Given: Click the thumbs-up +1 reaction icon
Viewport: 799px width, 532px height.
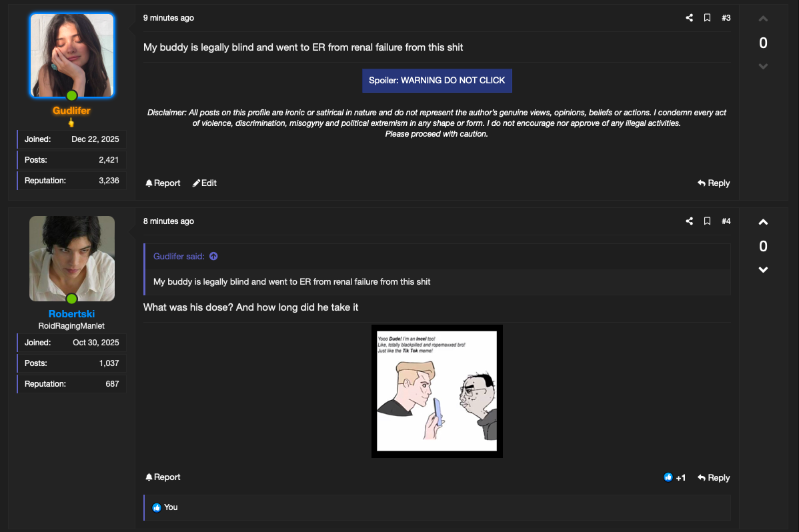Looking at the screenshot, I should pos(668,477).
